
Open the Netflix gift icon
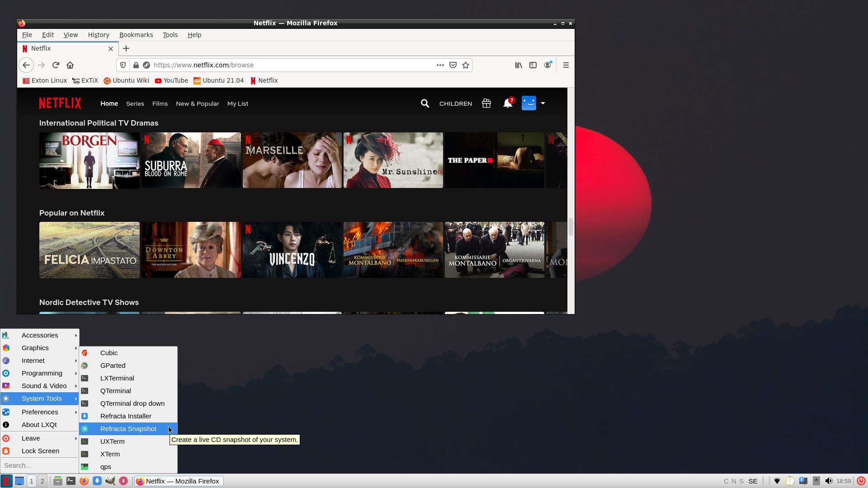(x=486, y=103)
